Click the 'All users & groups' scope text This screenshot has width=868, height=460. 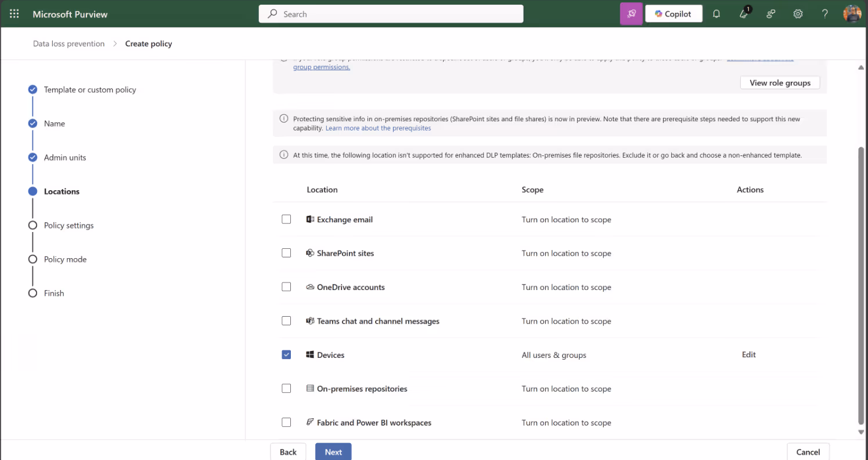[x=554, y=355]
